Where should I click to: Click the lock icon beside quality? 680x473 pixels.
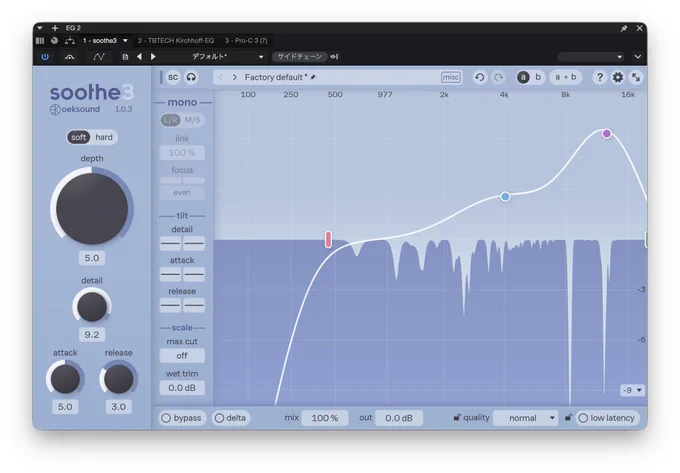[457, 418]
